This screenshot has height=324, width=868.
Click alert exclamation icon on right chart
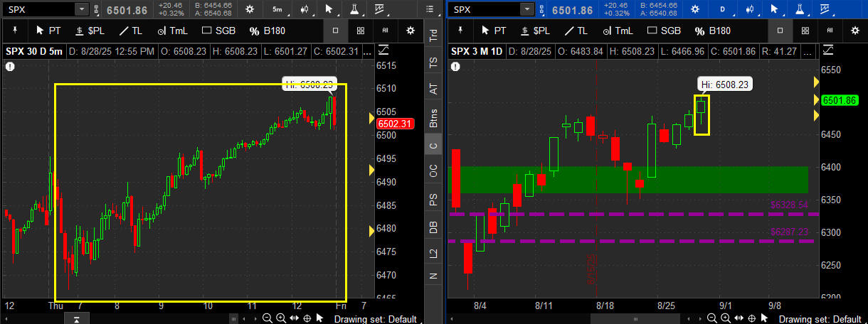click(x=456, y=66)
